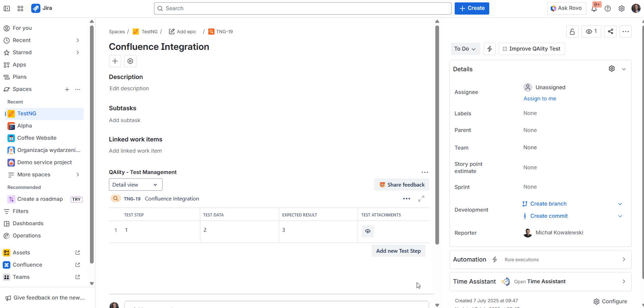Click Create branch link

[548, 204]
